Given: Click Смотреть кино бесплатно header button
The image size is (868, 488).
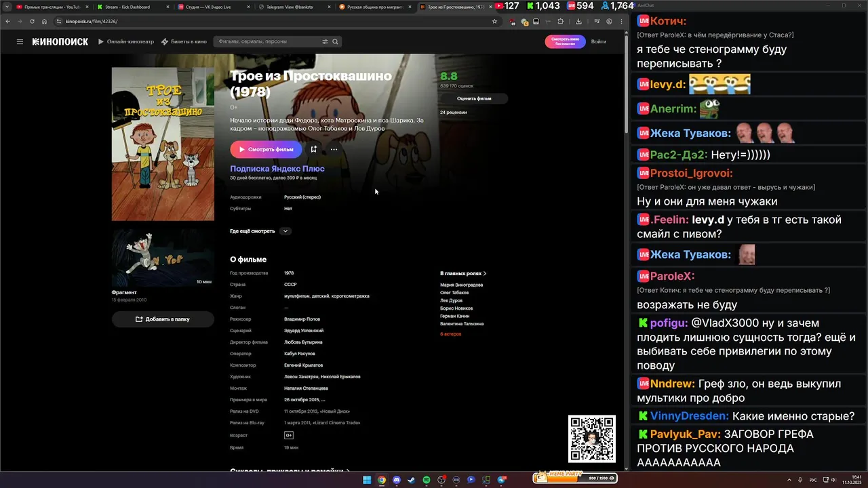Looking at the screenshot, I should (x=565, y=41).
